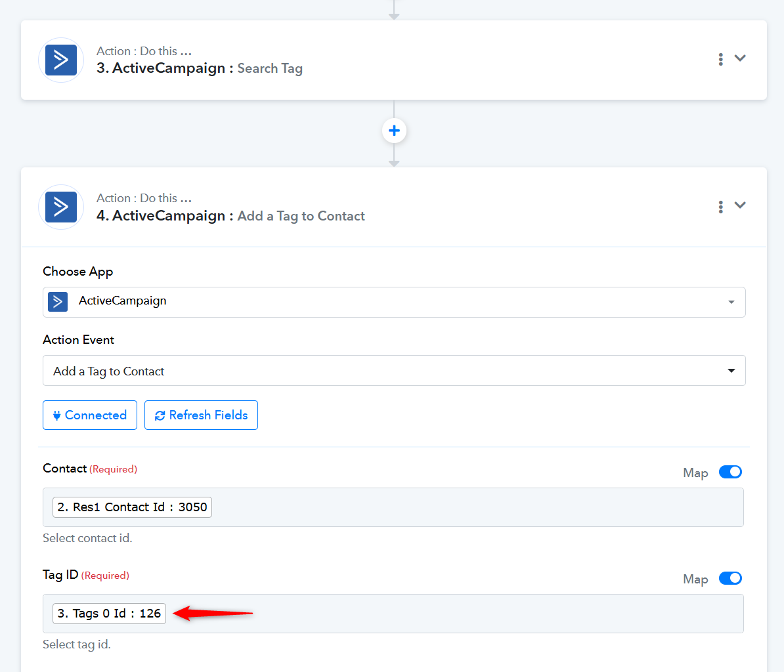Toggle the Map switch for Tag ID
The width and height of the screenshot is (784, 672).
point(731,578)
